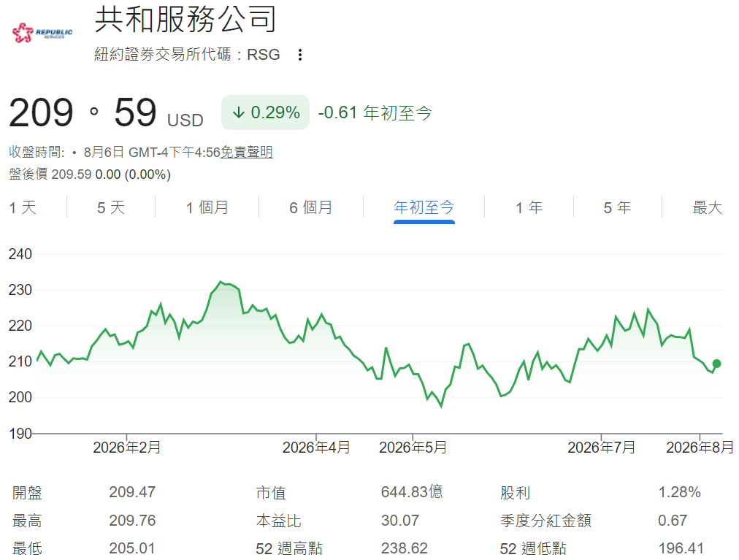
Task: Click the 市值 label
Action: [271, 493]
